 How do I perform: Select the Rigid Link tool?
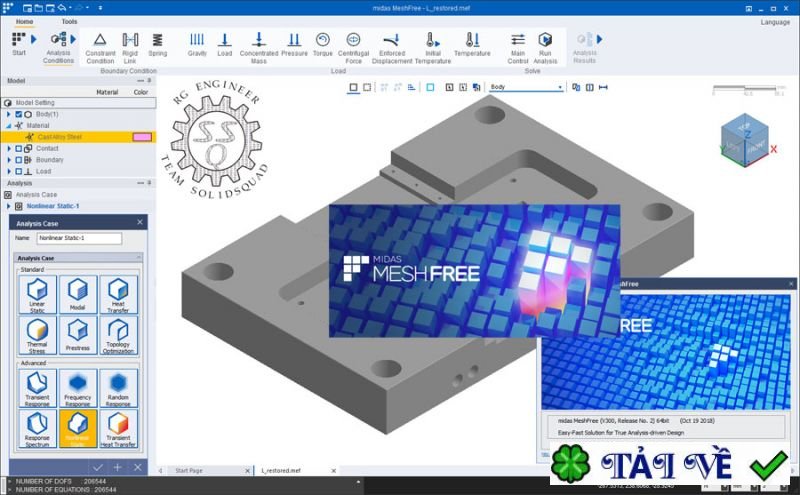(x=130, y=47)
